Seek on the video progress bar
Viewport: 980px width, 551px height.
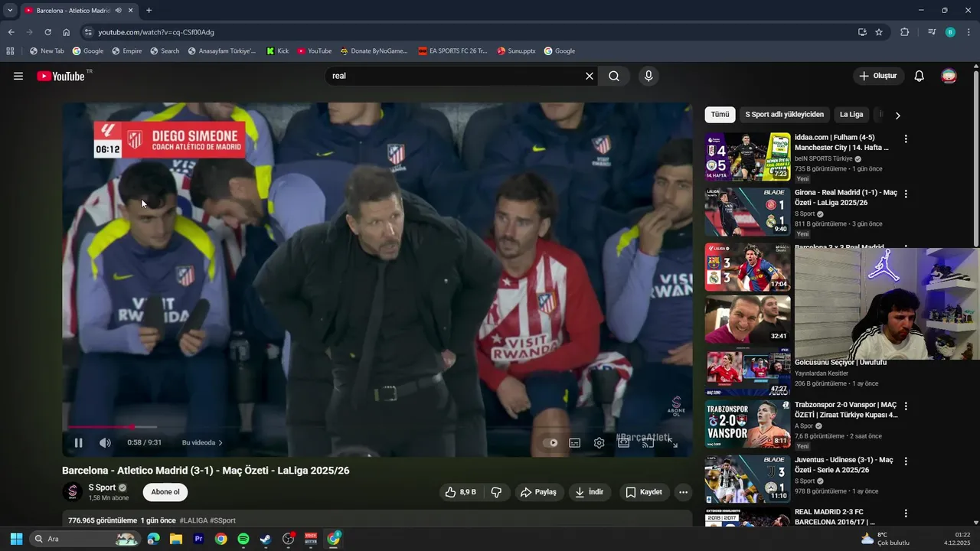[377, 427]
